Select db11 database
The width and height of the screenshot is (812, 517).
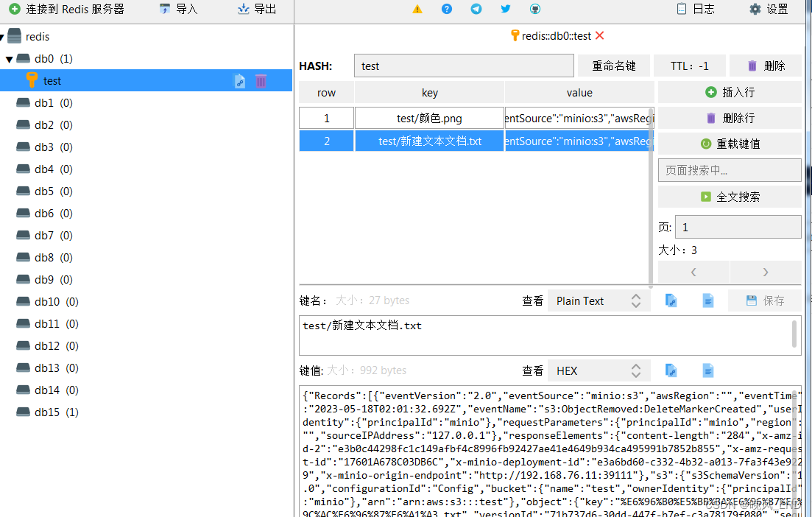coord(48,324)
